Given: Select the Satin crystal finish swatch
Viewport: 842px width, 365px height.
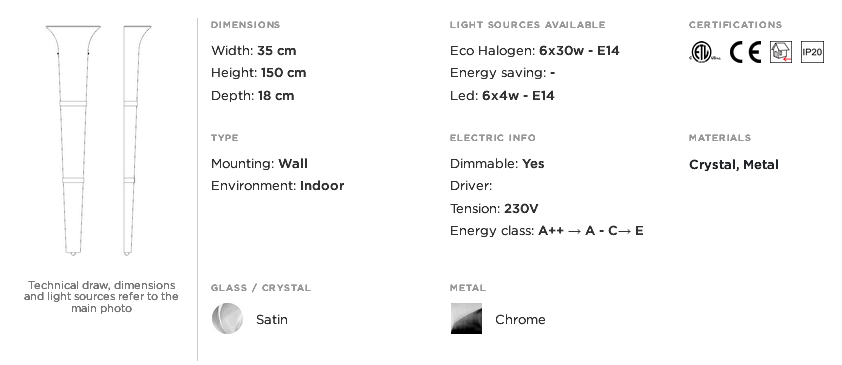Looking at the screenshot, I should [x=227, y=318].
